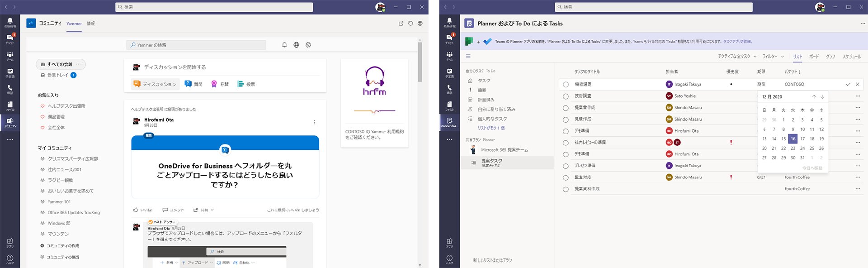Open Planner Tasks icon in right window rail
868x268 pixels.
pyautogui.click(x=449, y=122)
